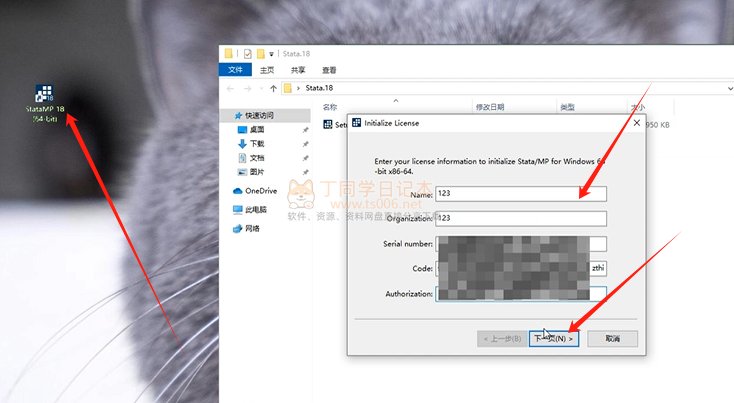Select the Setup file icon in Explorer
This screenshot has width=734, height=403.
[x=328, y=125]
